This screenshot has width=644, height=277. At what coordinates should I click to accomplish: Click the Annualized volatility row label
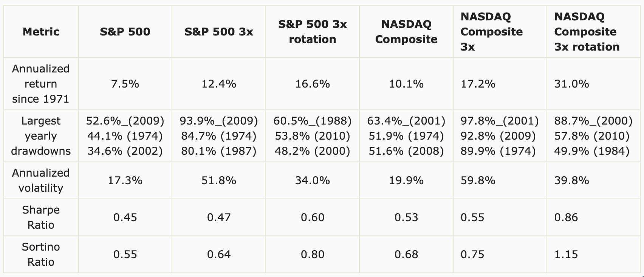pos(41,180)
